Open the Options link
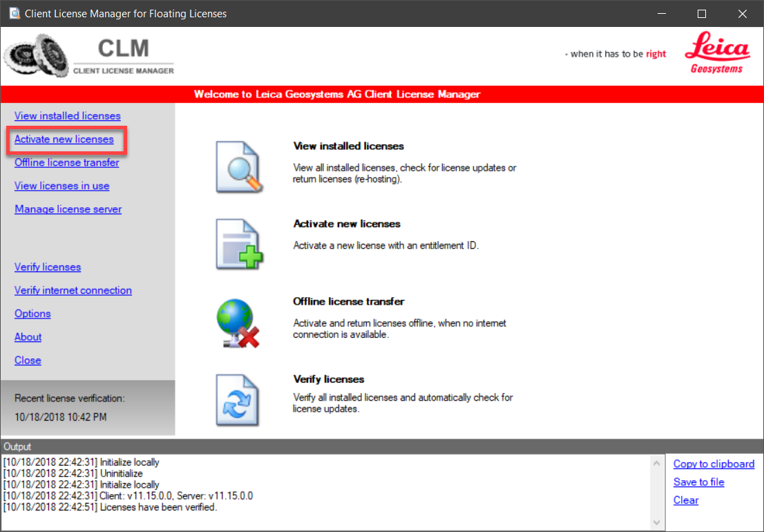The width and height of the screenshot is (764, 532). click(32, 314)
